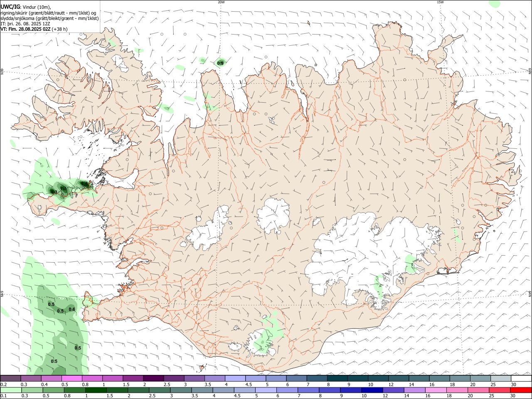This screenshot has height=399, width=532.
Task: Pick the pale green 0.1 rain swatch
Action: [x=11, y=390]
